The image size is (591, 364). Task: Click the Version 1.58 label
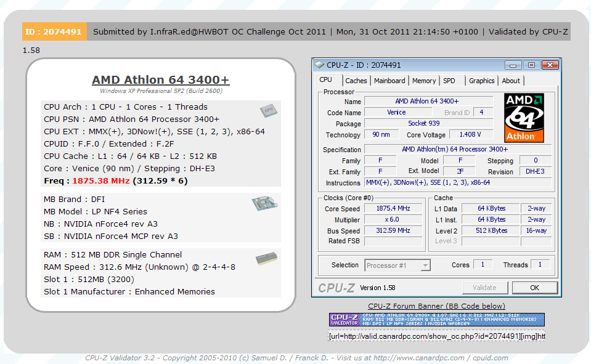point(378,288)
